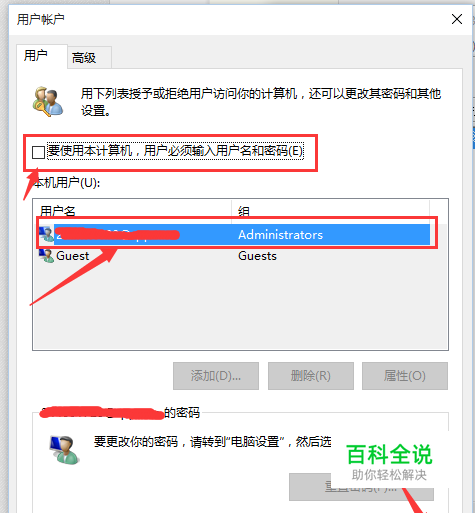The image size is (475, 513).
Task: Click the 添加(D)... button
Action: 216,376
